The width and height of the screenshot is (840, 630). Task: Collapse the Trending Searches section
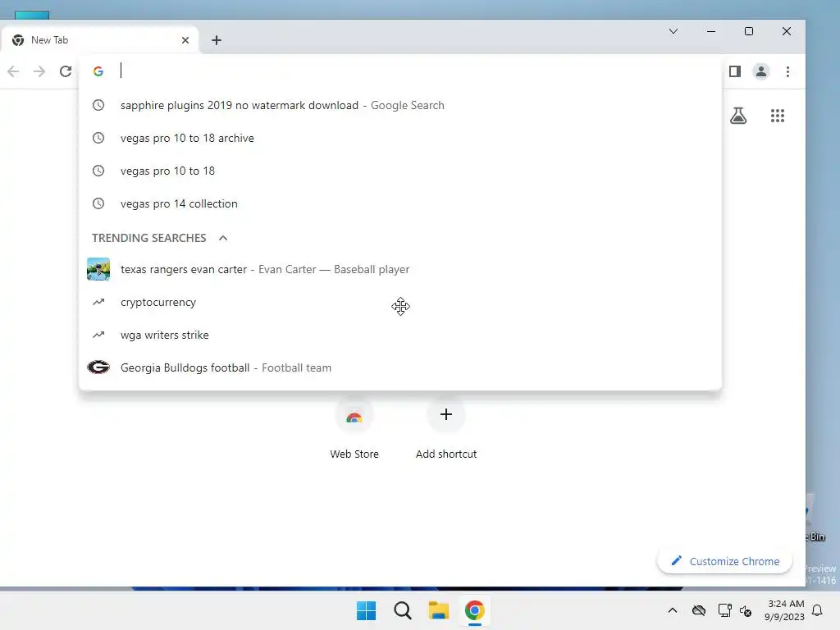(223, 238)
